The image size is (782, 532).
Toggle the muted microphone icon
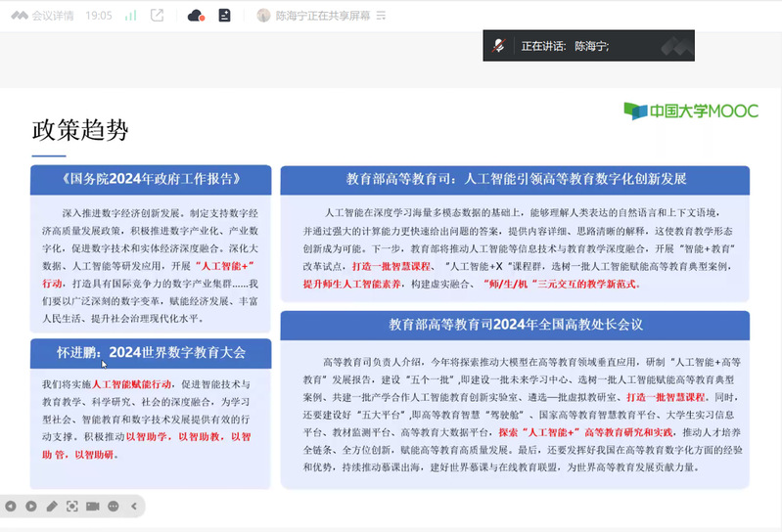click(500, 46)
